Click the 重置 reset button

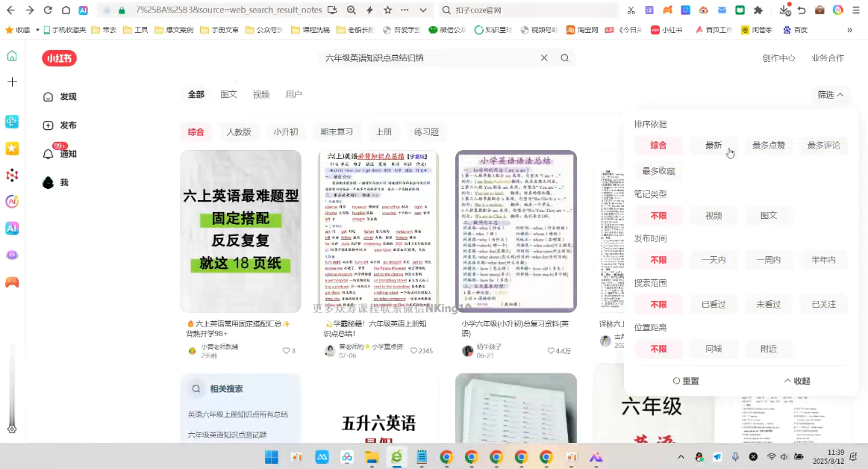(x=686, y=381)
